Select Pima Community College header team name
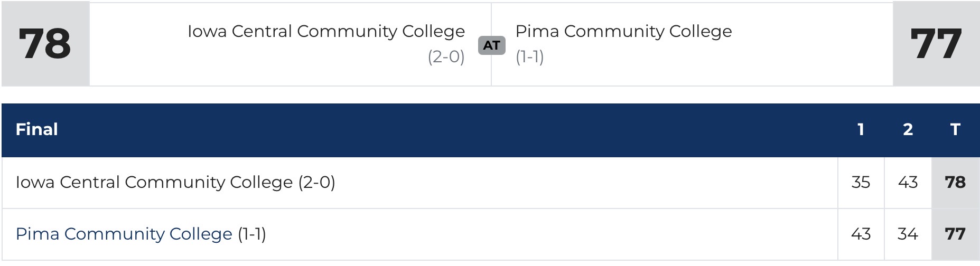980x266 pixels. click(623, 31)
